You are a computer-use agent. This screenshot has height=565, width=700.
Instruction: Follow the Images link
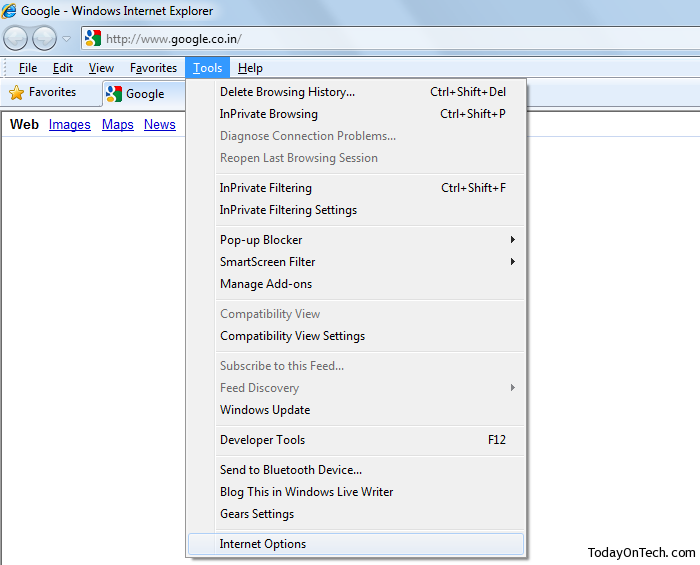[70, 125]
